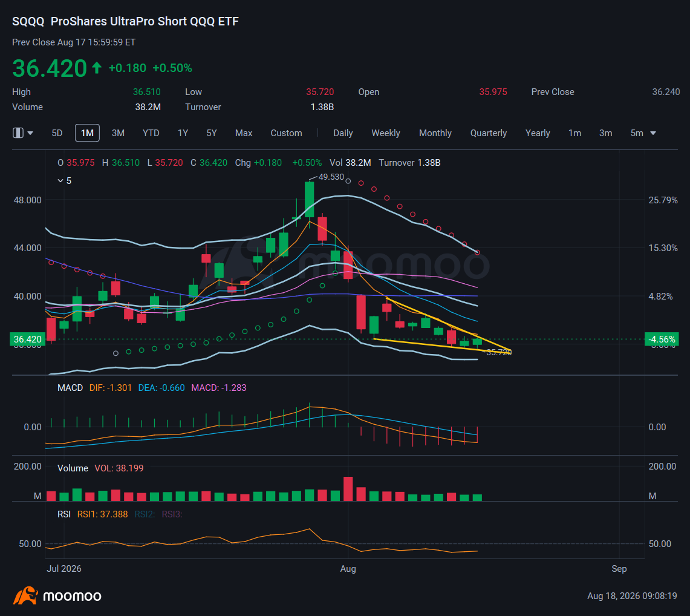Viewport: 690px width, 616px height.
Task: Select the 1Y time range
Action: (183, 133)
